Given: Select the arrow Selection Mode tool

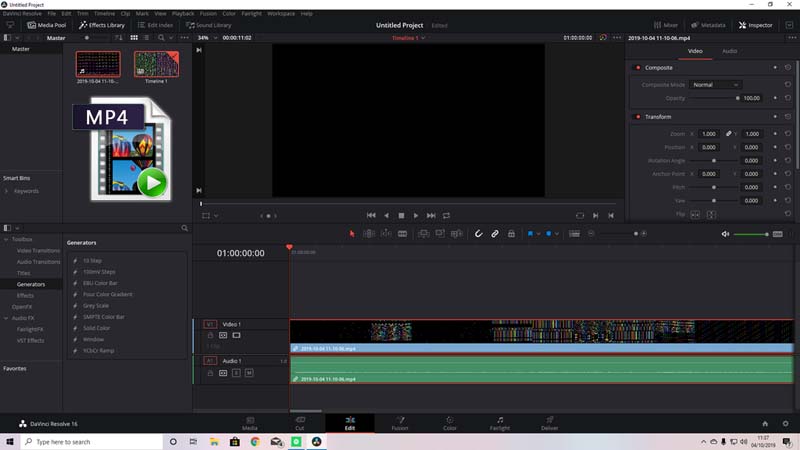Looking at the screenshot, I should [352, 234].
